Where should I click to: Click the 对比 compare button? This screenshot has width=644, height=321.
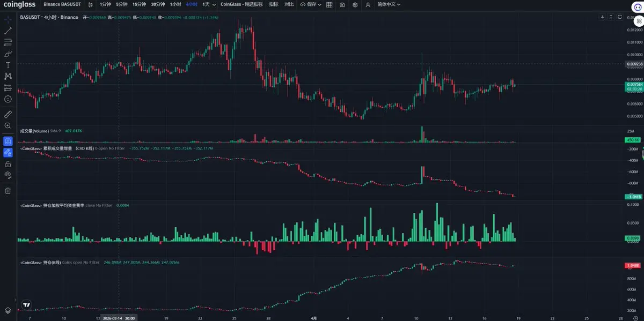pos(289,4)
